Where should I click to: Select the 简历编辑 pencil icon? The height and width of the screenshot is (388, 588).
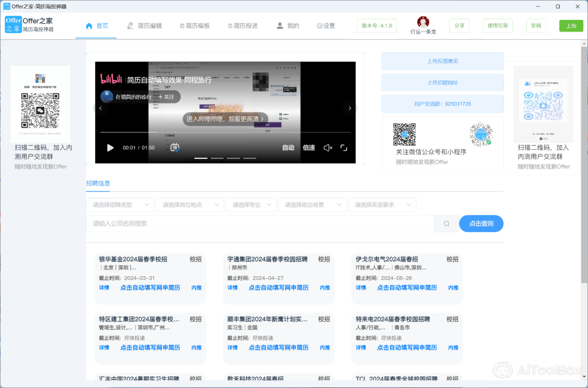[131, 26]
